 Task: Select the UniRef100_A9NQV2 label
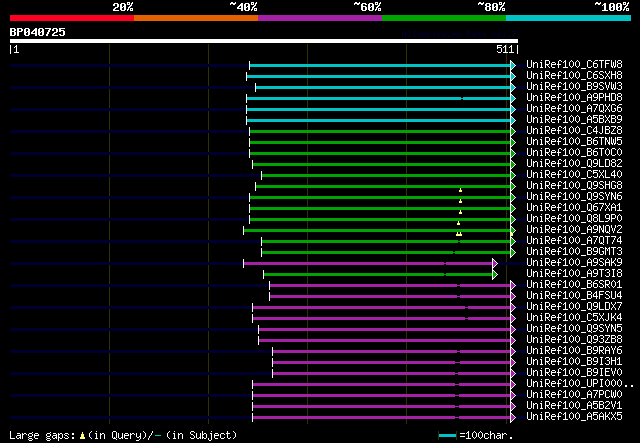[x=574, y=230]
